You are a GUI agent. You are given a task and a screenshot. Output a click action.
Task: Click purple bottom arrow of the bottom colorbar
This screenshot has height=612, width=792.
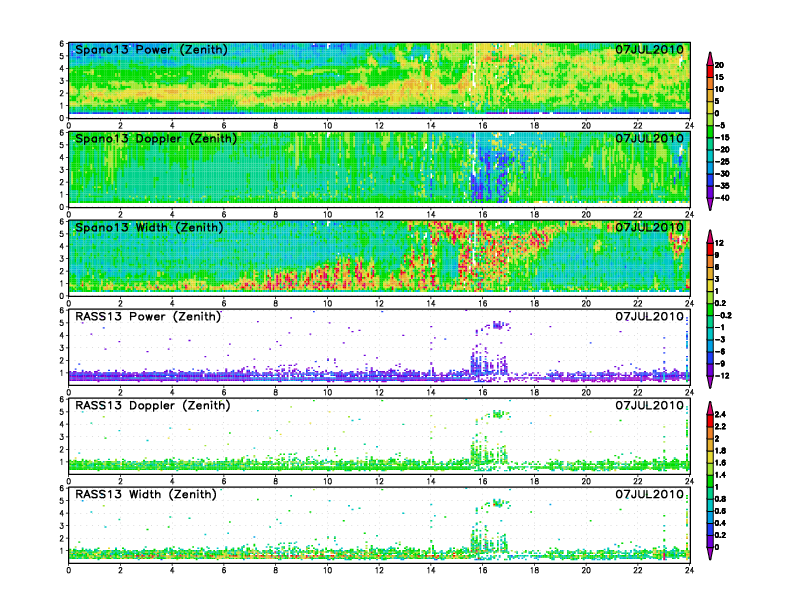click(x=710, y=554)
